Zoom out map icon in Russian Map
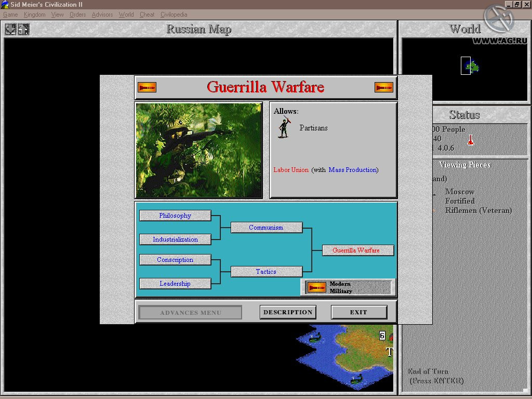Image resolution: width=532 pixels, height=399 pixels. pyautogui.click(x=24, y=29)
